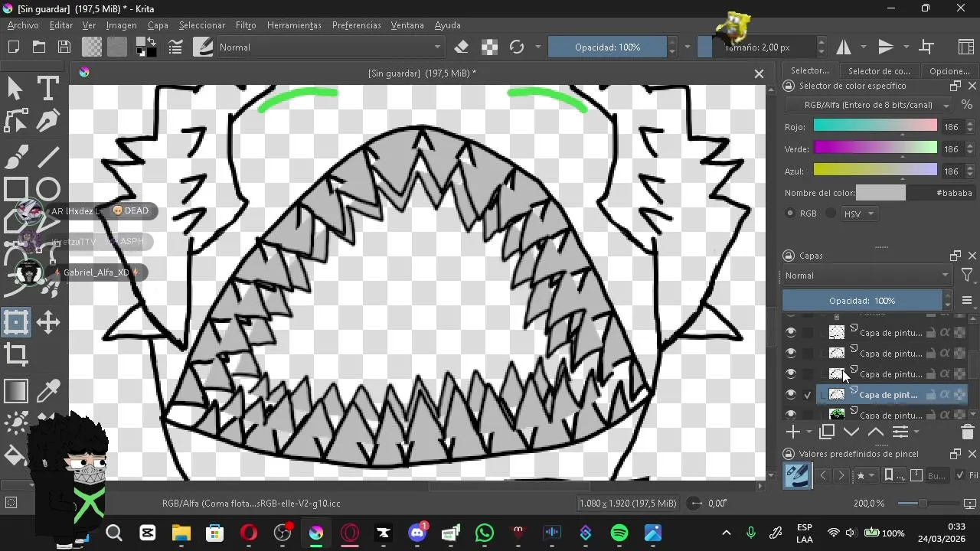
Task: Toggle preserve alpha in the toolbar
Action: [x=489, y=47]
